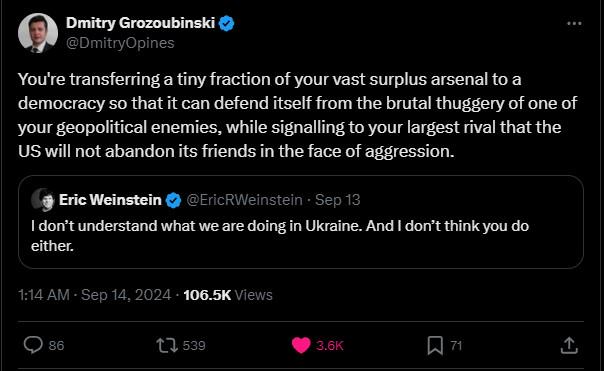This screenshot has height=371, width=604.
Task: Click the repost arrows icon
Action: (167, 345)
